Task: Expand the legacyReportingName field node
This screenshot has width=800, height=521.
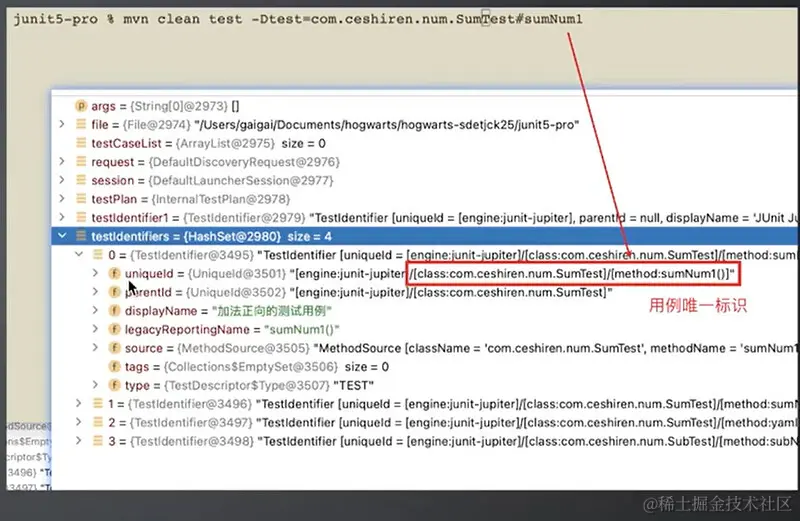Action: (95, 329)
